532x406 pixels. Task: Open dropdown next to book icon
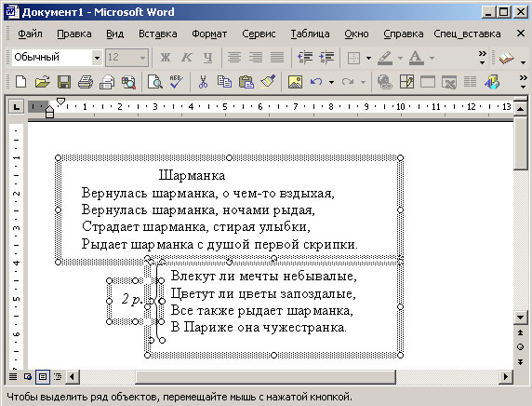[523, 62]
